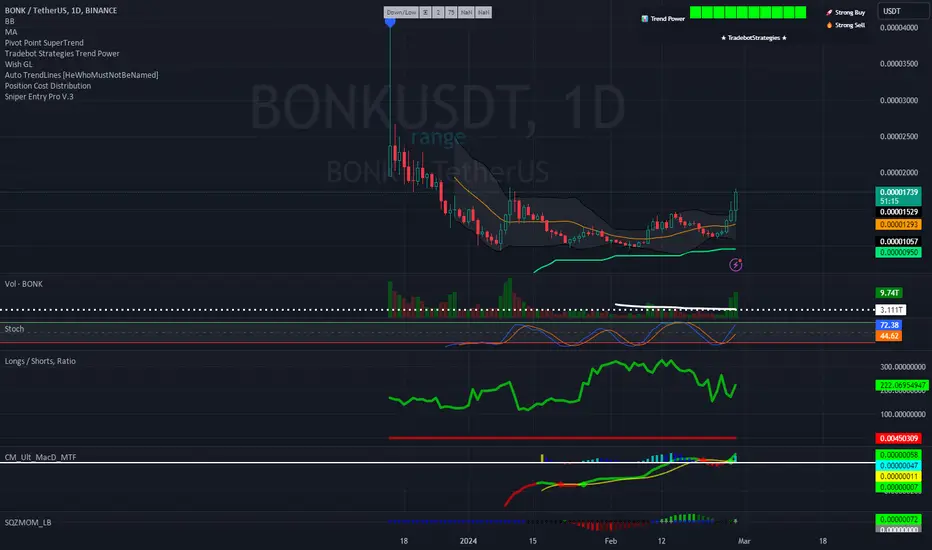Click the cyan MACD value 0.00000047
932x550 pixels.
pyautogui.click(x=899, y=466)
